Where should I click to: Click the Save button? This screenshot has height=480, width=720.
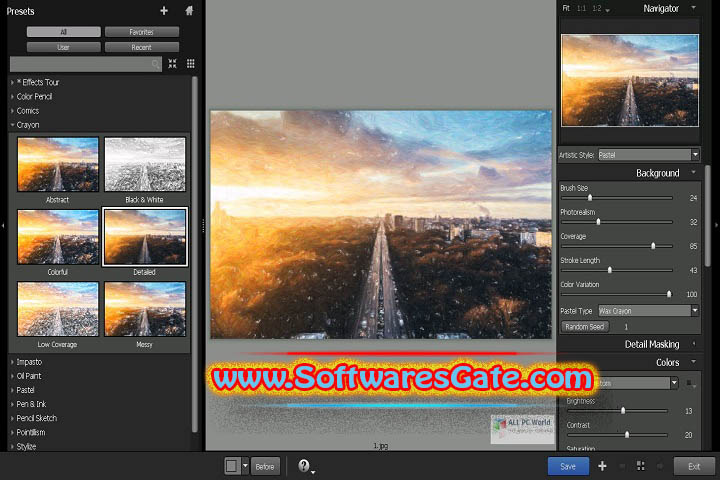(568, 466)
